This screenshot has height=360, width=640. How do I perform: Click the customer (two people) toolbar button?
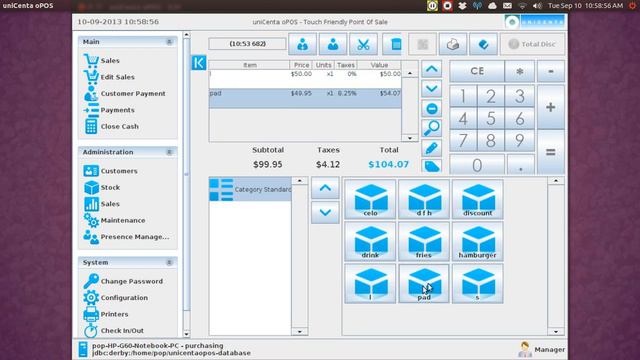[x=302, y=44]
